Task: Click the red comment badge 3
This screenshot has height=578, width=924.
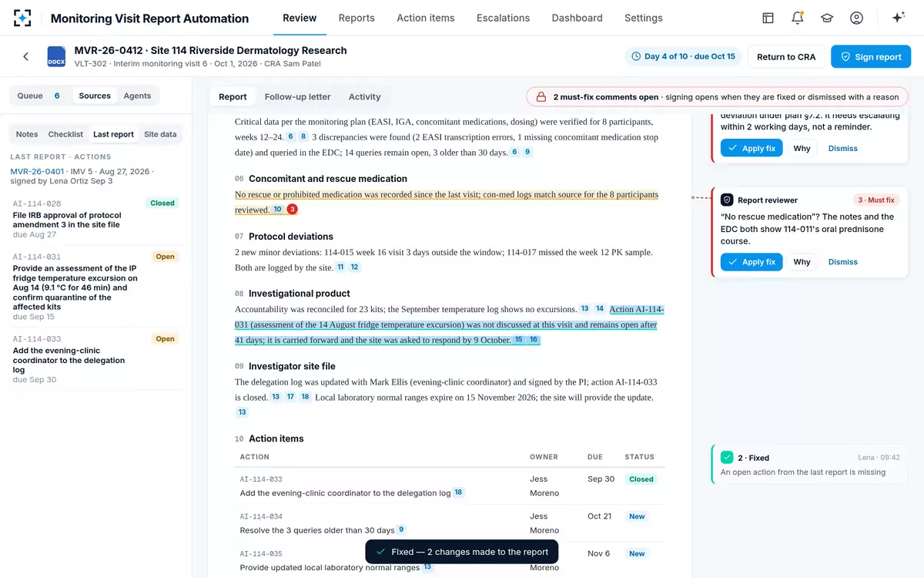Action: [x=292, y=210]
